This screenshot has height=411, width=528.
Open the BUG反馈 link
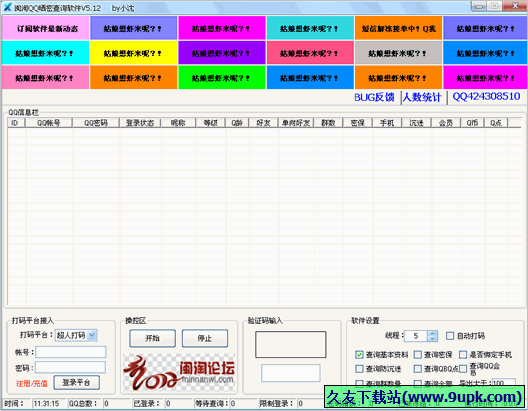[x=374, y=98]
